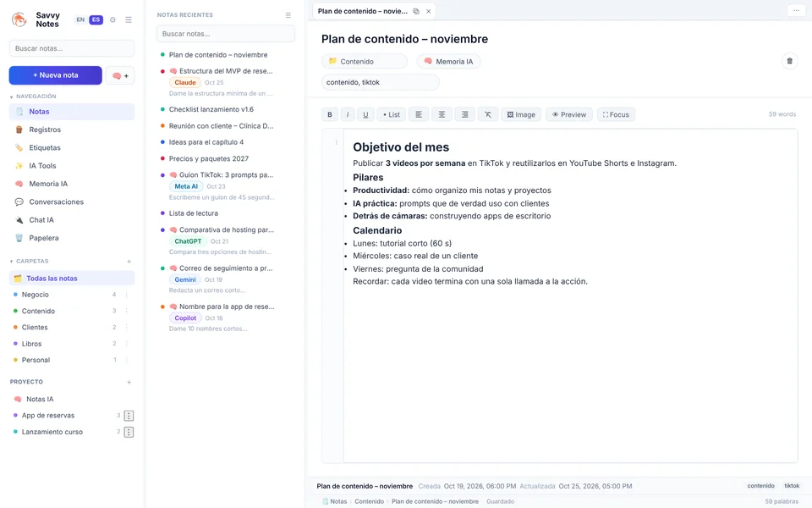
Task: Open options for Contenido folder
Action: point(126,311)
